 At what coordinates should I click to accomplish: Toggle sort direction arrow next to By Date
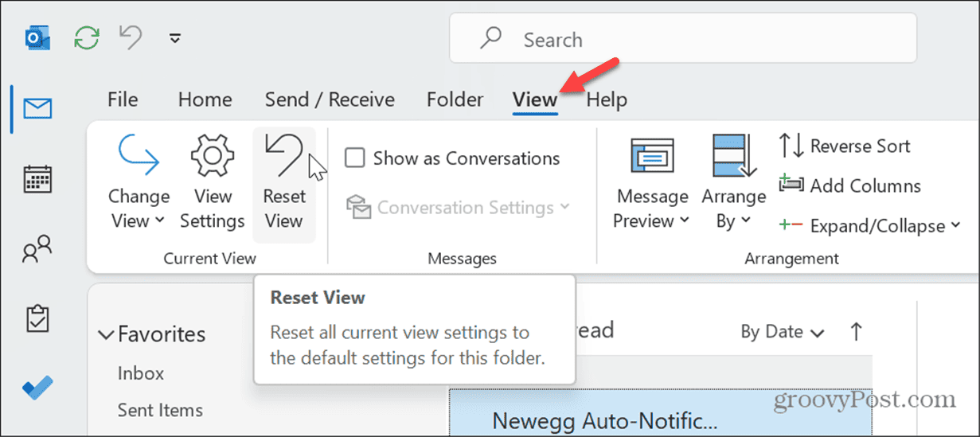coord(857,332)
